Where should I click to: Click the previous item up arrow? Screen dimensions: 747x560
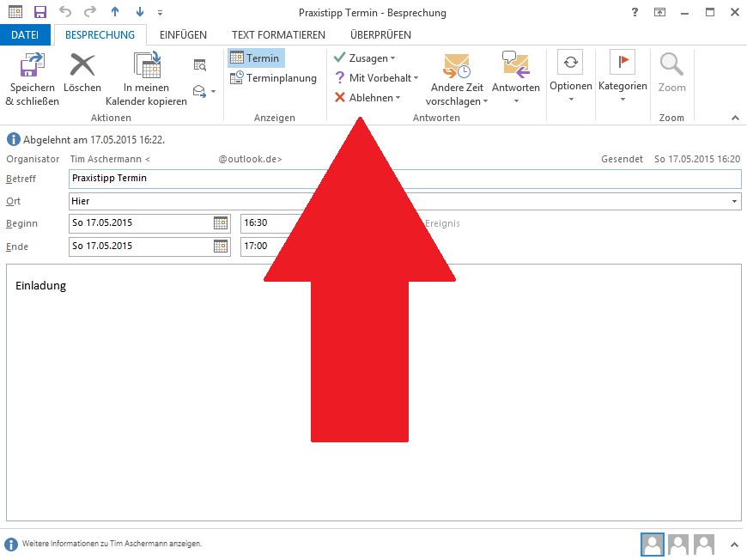115,12
